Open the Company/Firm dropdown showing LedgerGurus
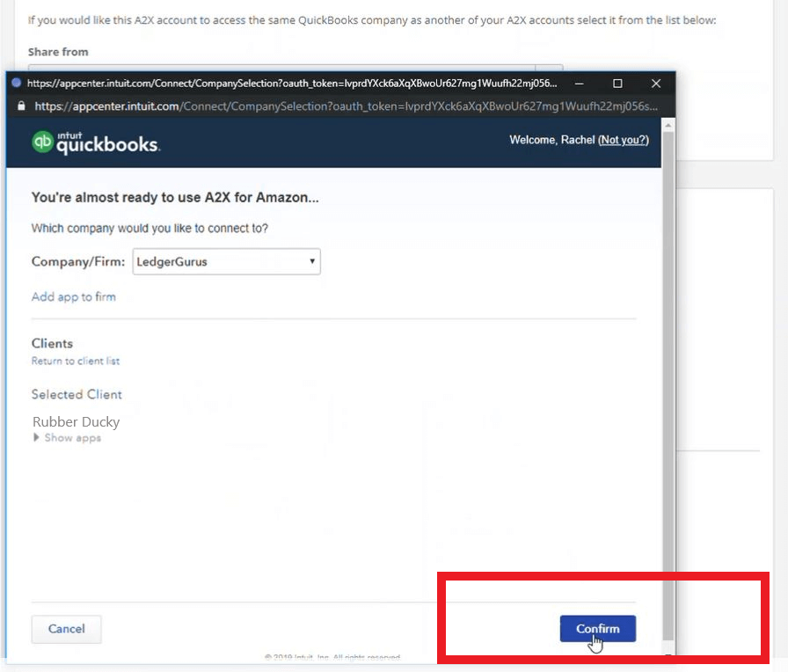Viewport: 788px width, 672px height. 226,261
